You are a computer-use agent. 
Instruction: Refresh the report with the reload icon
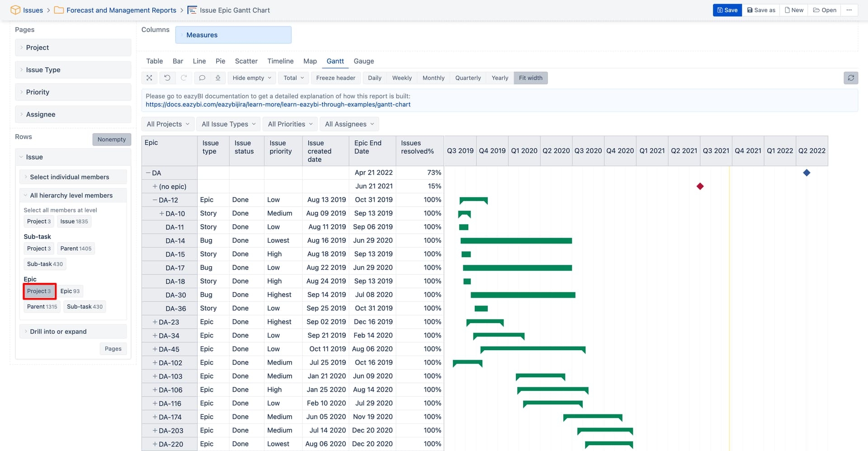pos(851,78)
